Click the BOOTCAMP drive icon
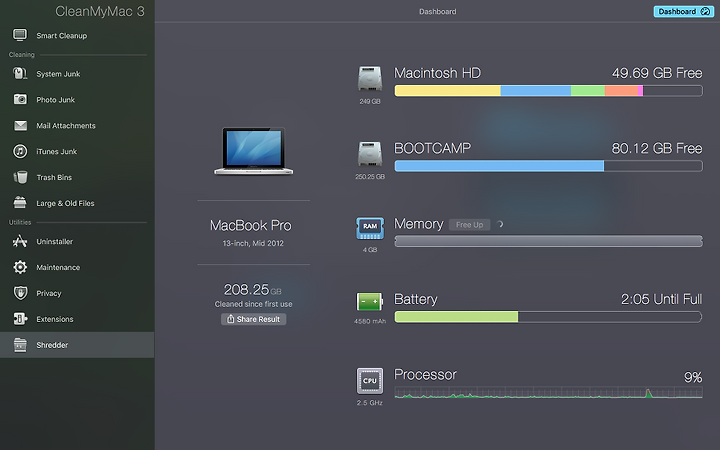Image resolution: width=720 pixels, height=450 pixels. (x=370, y=154)
